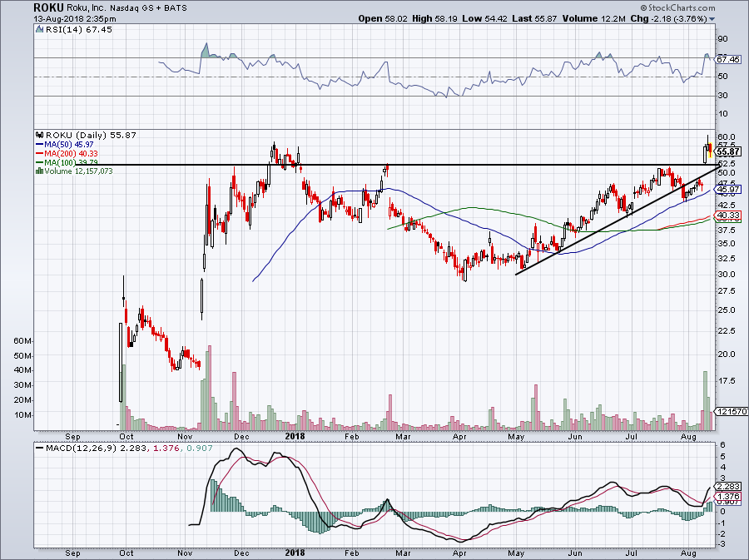This screenshot has height=560, width=749.
Task: Click the 'Last 55.87' quote value in the header
Action: coord(534,18)
